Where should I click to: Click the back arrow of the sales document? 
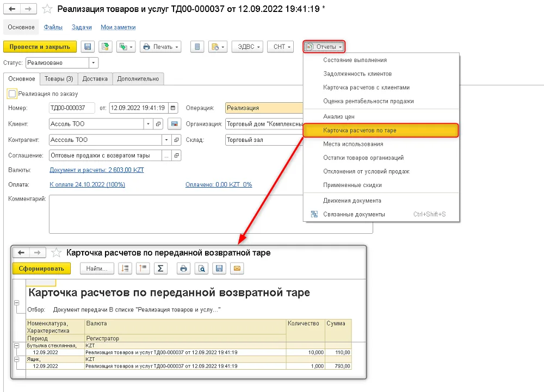point(12,9)
